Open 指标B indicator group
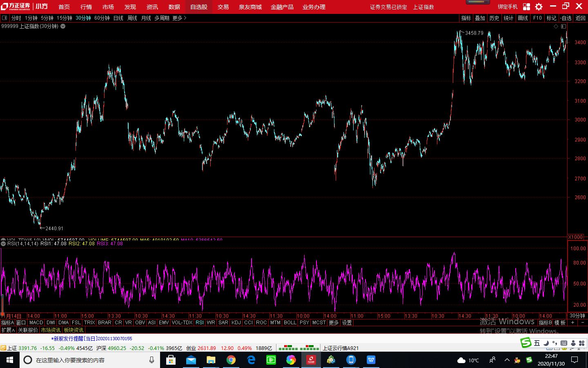588x368 pixels. (546, 323)
